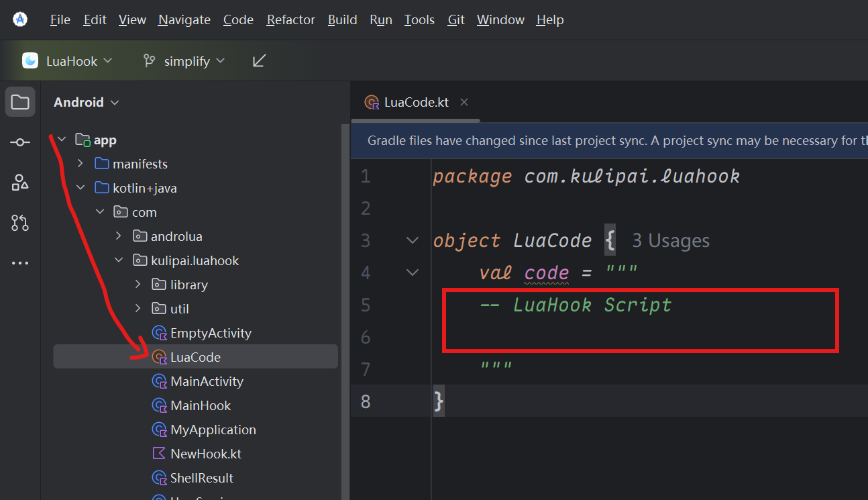The height and width of the screenshot is (500, 868).
Task: Click the arrow icon beside simplify branch
Action: click(x=259, y=61)
